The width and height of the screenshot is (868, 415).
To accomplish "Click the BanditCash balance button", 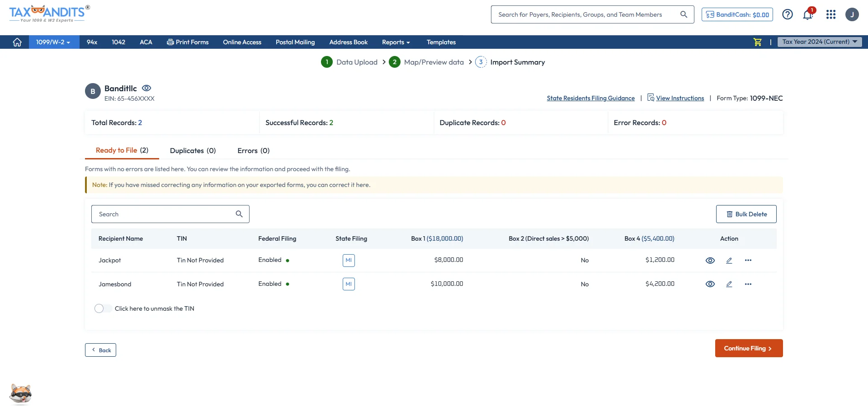I will click(x=737, y=14).
